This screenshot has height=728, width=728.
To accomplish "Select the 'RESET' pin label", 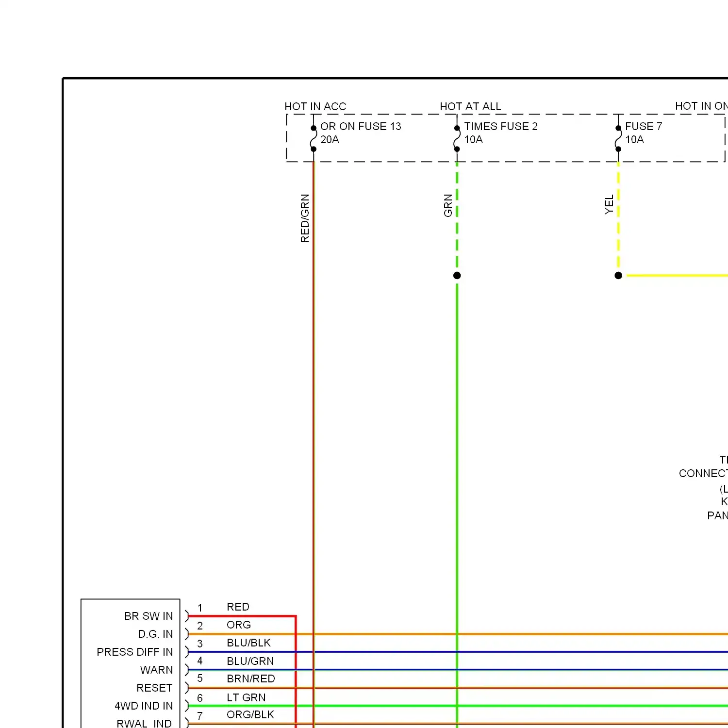I will pyautogui.click(x=154, y=688).
